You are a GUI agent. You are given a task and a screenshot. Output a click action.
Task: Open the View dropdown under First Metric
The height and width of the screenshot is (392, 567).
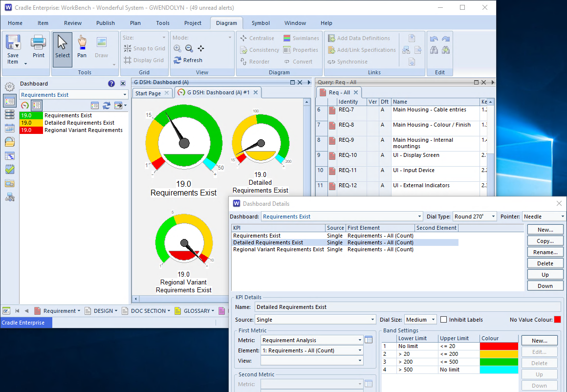(x=360, y=361)
